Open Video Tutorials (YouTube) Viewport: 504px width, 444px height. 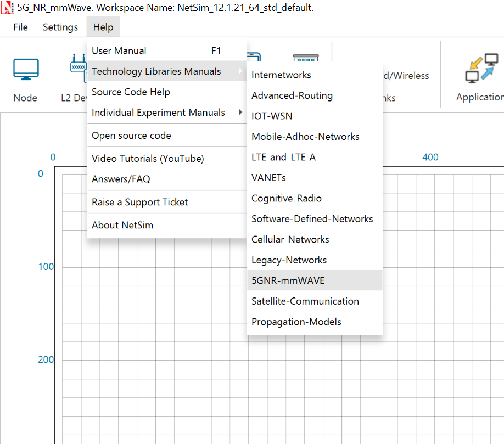coord(166,159)
